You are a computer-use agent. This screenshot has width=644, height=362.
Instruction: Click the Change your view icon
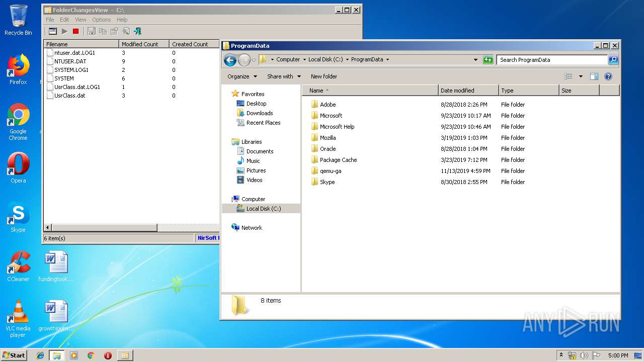tap(569, 76)
